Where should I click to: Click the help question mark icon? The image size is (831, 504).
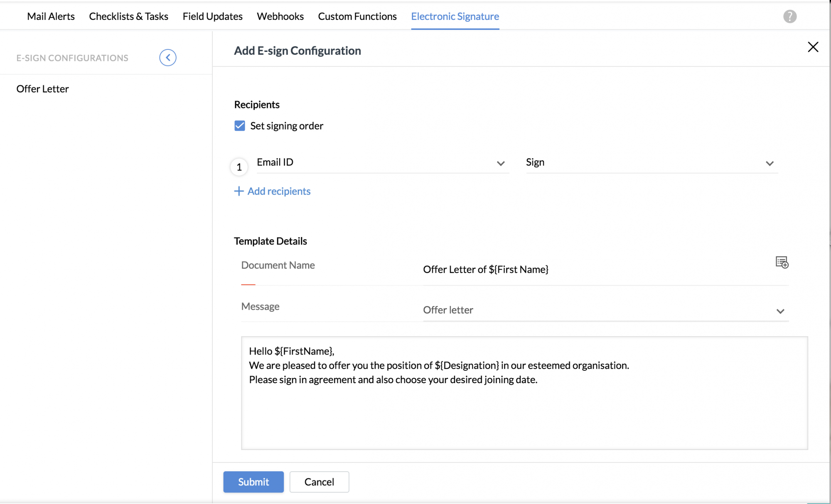[789, 17]
